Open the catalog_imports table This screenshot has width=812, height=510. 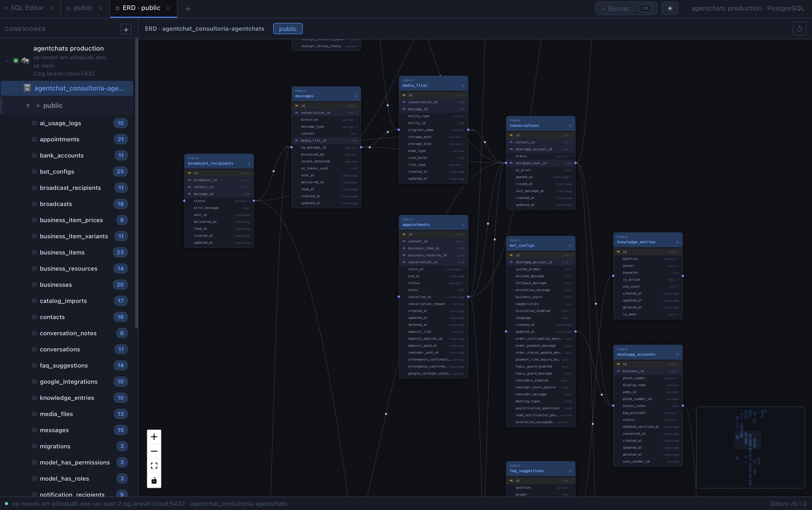click(67, 301)
